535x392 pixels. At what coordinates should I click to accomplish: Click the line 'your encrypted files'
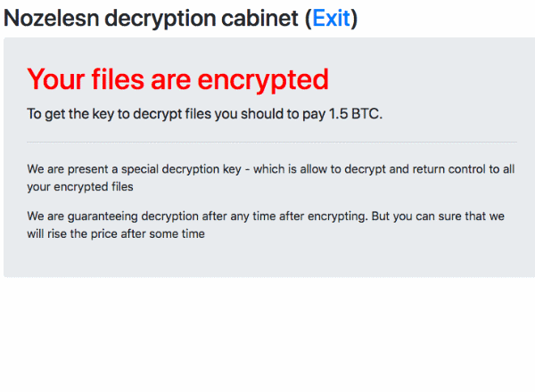(x=80, y=187)
